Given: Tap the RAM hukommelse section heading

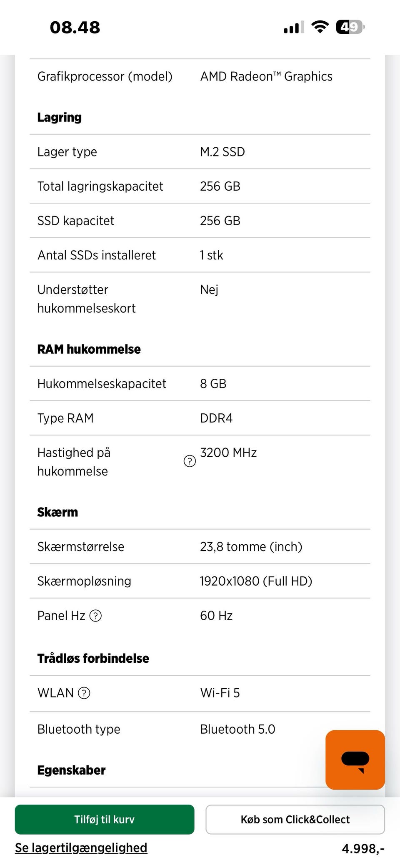Looking at the screenshot, I should (89, 349).
